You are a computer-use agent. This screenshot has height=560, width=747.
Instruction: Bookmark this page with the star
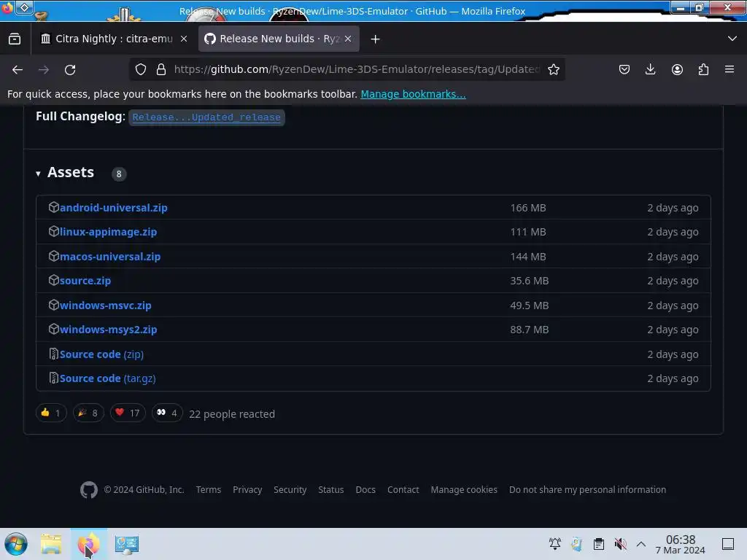(553, 69)
